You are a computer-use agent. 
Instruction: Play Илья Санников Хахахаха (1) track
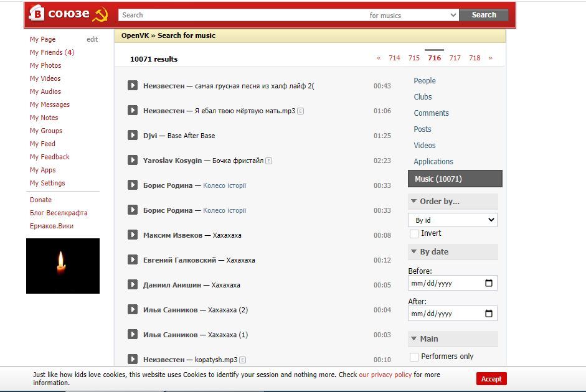pos(132,334)
